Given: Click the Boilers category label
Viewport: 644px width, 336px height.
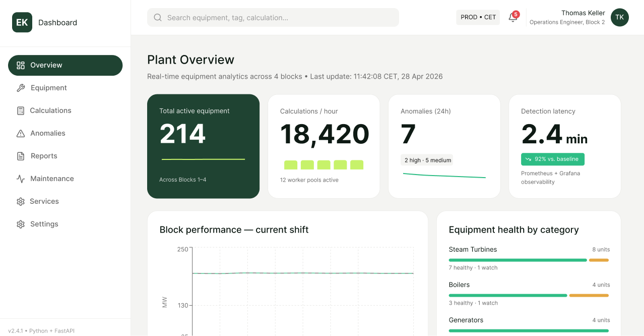Looking at the screenshot, I should (459, 285).
